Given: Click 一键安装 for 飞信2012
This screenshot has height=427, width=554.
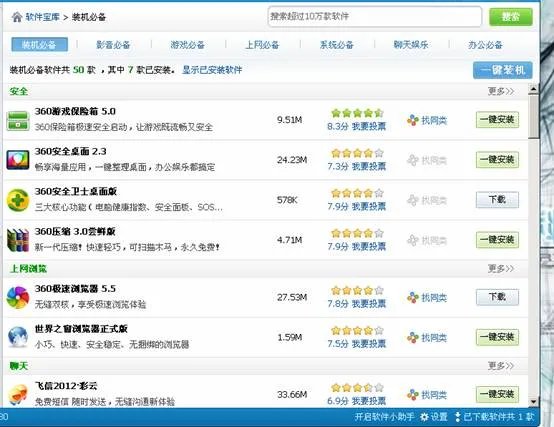Looking at the screenshot, I should click(497, 394).
